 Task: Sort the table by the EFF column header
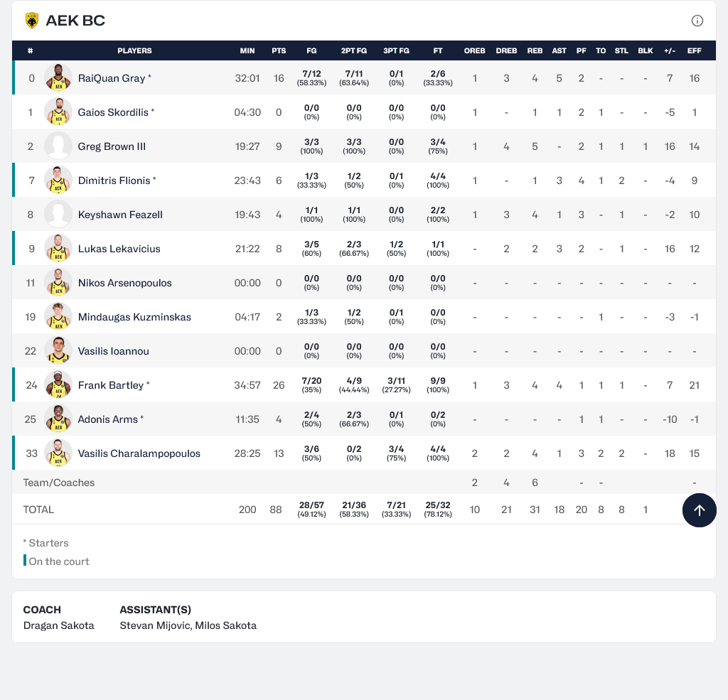[694, 50]
